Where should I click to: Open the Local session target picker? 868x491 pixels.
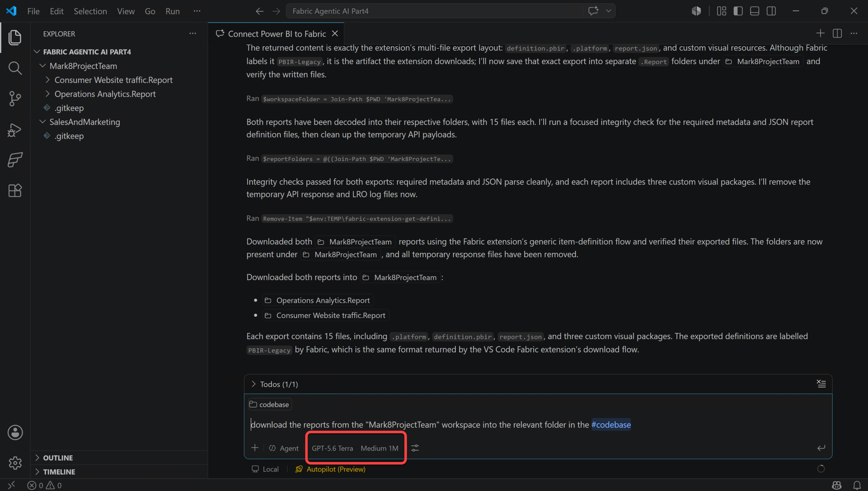click(x=265, y=469)
